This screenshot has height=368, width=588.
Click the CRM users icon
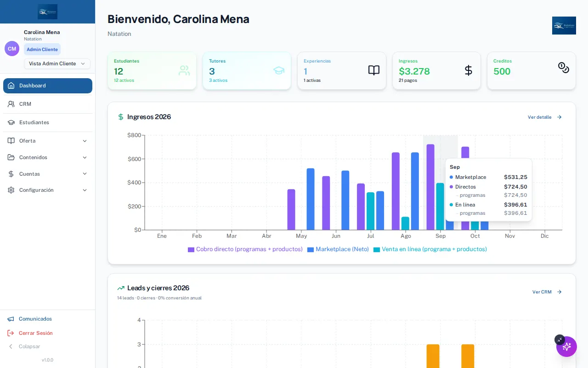point(11,104)
